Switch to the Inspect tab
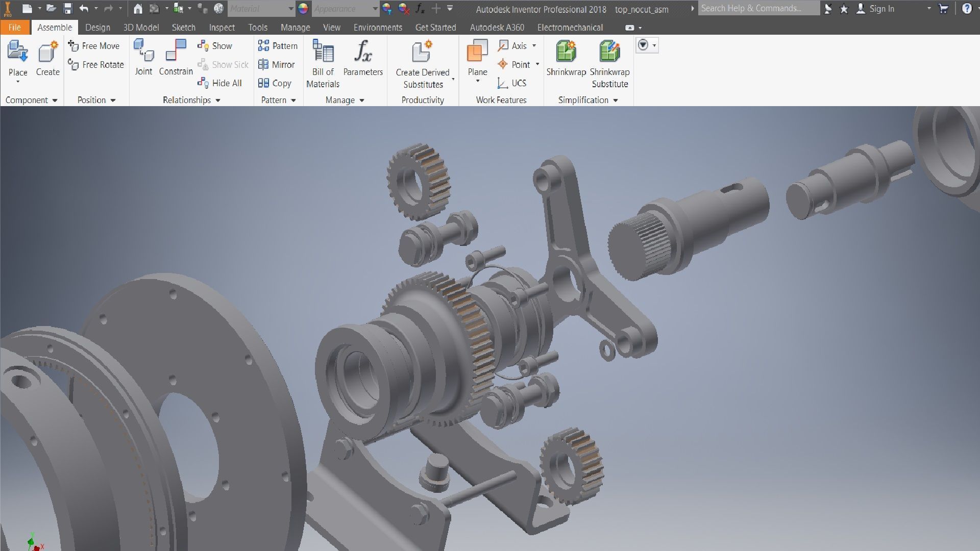This screenshot has width=980, height=551. point(222,28)
